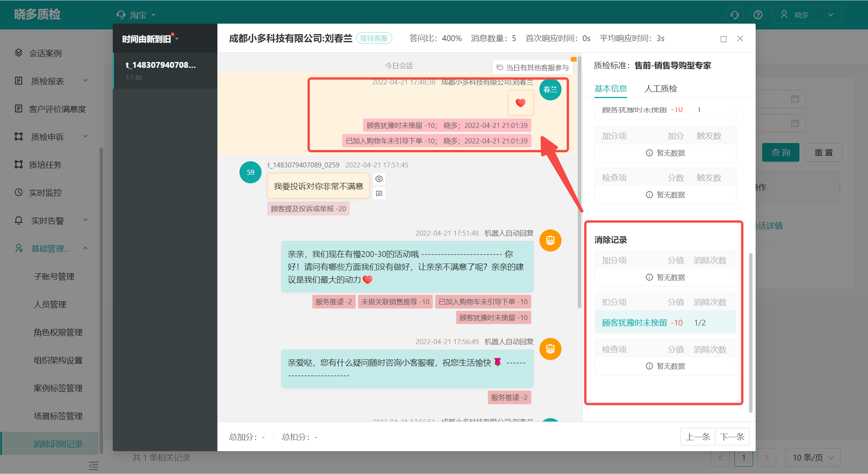
Task: Click the second calendar icon in date field
Action: pos(795,123)
